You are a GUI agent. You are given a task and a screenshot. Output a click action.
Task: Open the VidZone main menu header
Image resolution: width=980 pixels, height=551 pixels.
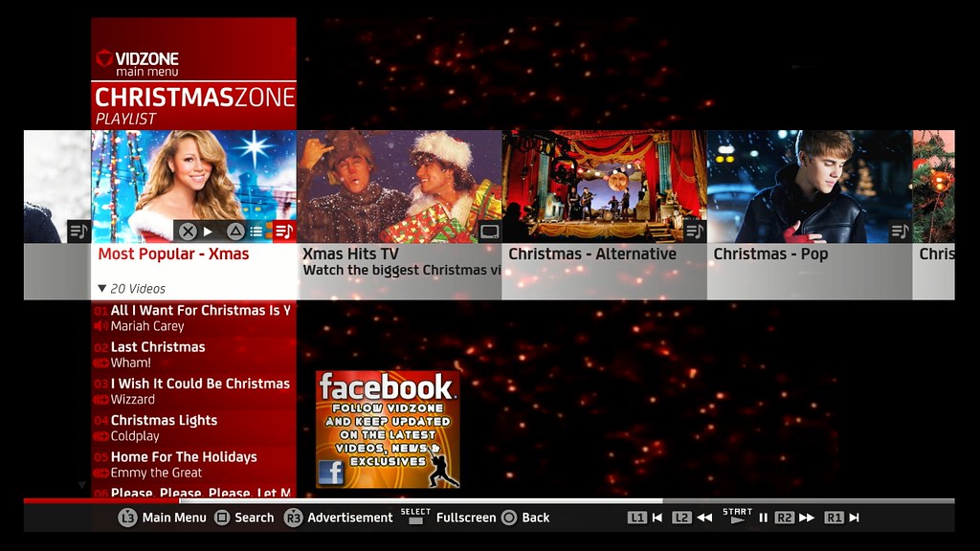point(138,64)
